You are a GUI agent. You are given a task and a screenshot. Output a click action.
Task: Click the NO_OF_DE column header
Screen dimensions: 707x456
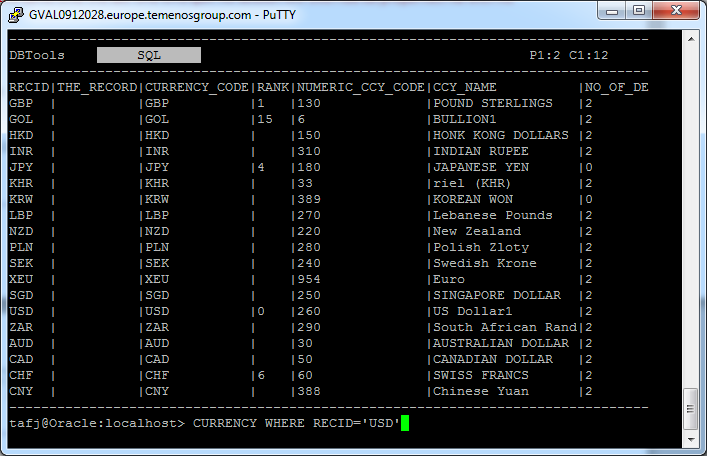point(616,87)
